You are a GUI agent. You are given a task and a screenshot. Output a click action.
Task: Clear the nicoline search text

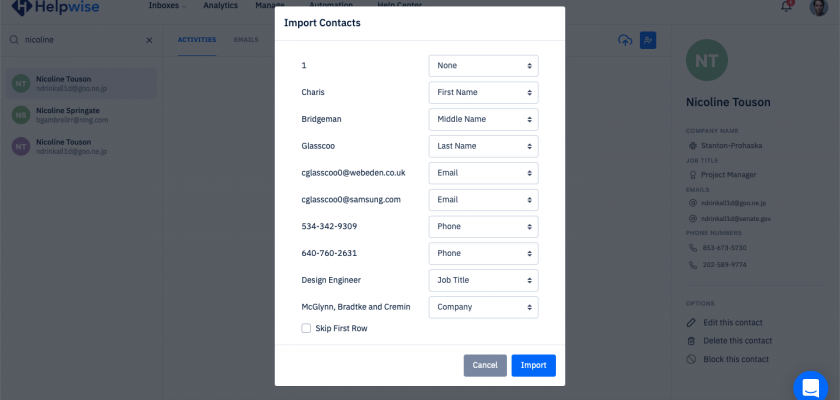point(149,40)
